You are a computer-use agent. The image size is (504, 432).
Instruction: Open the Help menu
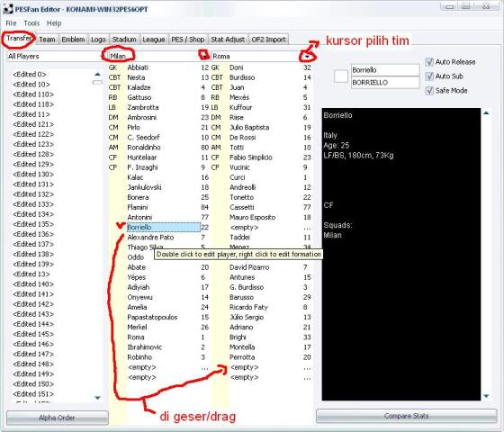coord(54,23)
